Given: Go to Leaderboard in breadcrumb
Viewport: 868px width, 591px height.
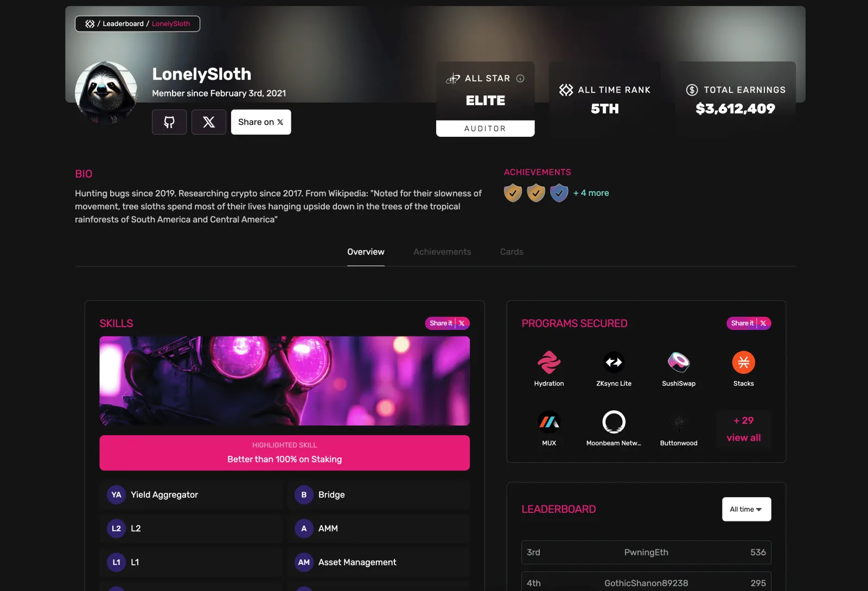Looking at the screenshot, I should [x=123, y=24].
